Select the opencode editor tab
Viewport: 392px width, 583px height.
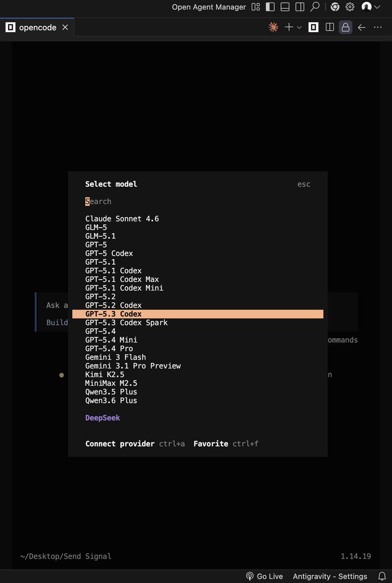coord(37,27)
